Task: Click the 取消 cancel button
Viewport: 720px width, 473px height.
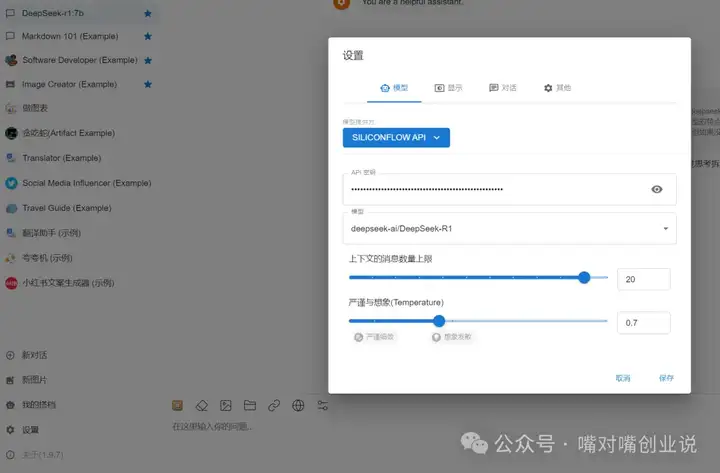Action: click(x=623, y=378)
